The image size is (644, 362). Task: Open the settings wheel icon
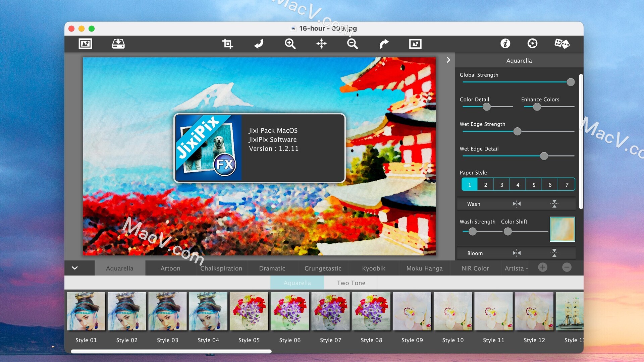click(532, 43)
